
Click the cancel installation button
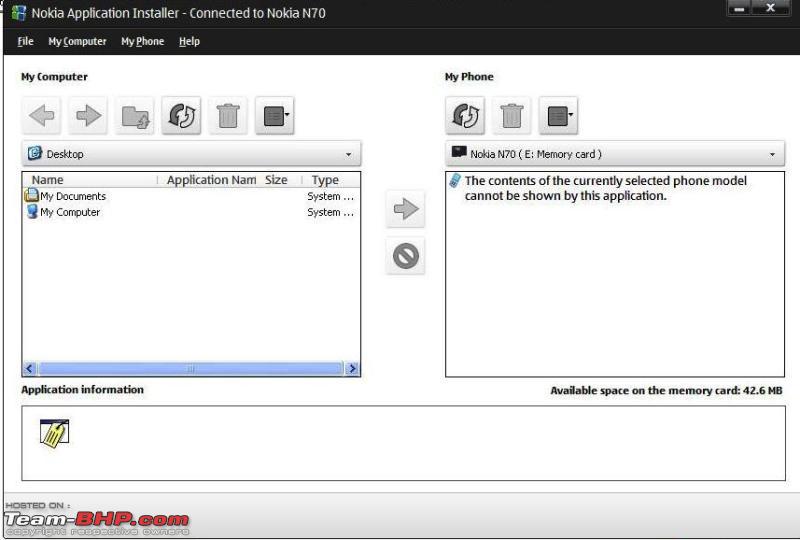(x=406, y=256)
